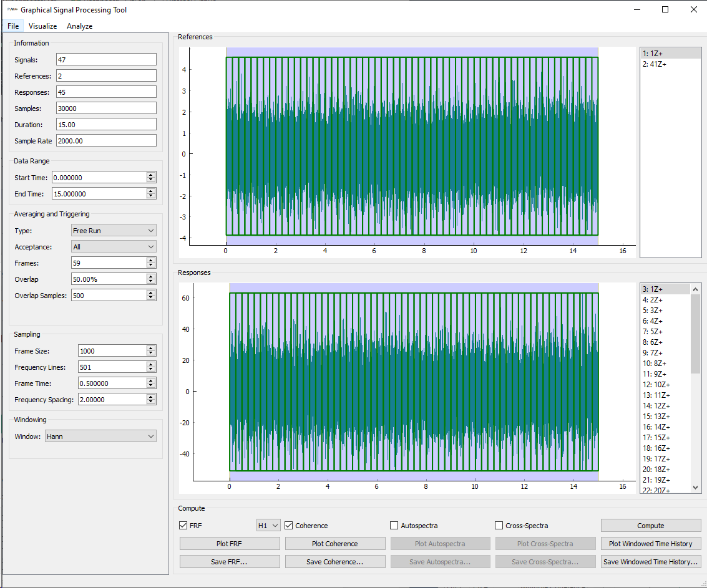Open the H1 estimator dropdown
Viewport: 707px width, 588px height.
coord(268,526)
